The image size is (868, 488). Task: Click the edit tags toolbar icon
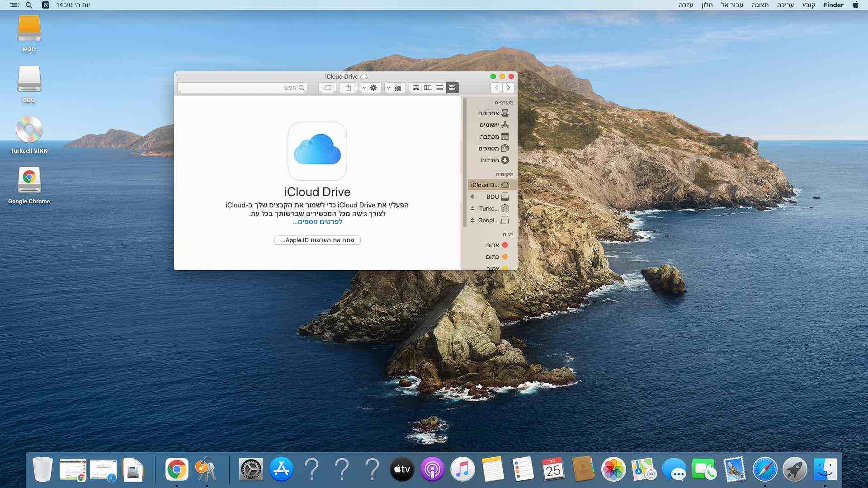pyautogui.click(x=327, y=88)
